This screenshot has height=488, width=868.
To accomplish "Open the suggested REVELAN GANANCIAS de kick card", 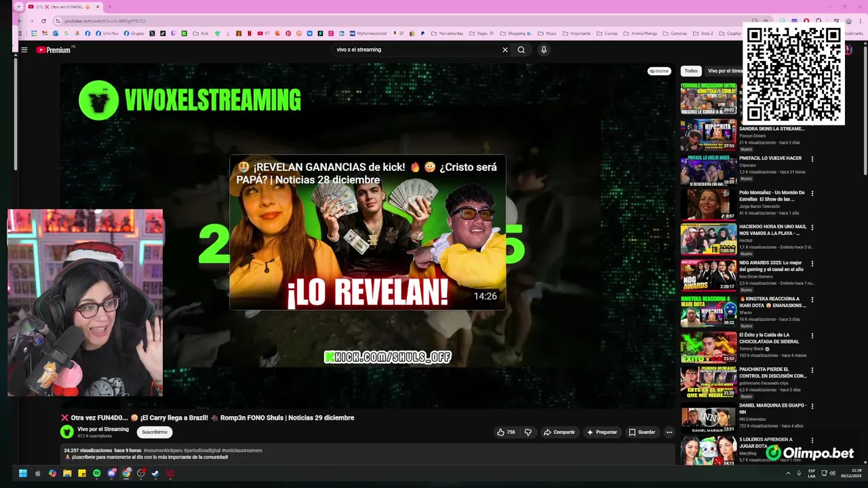I will pyautogui.click(x=368, y=232).
